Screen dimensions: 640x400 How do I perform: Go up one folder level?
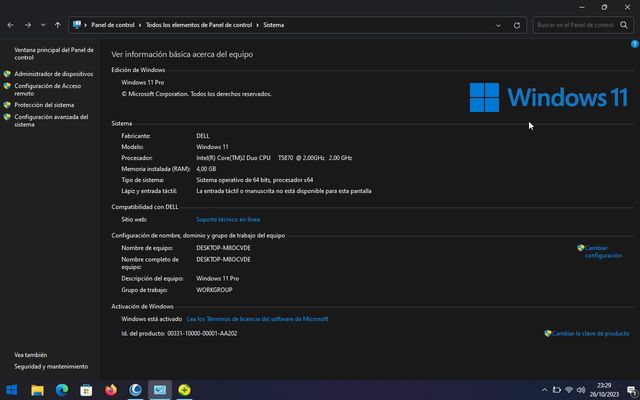[58, 25]
